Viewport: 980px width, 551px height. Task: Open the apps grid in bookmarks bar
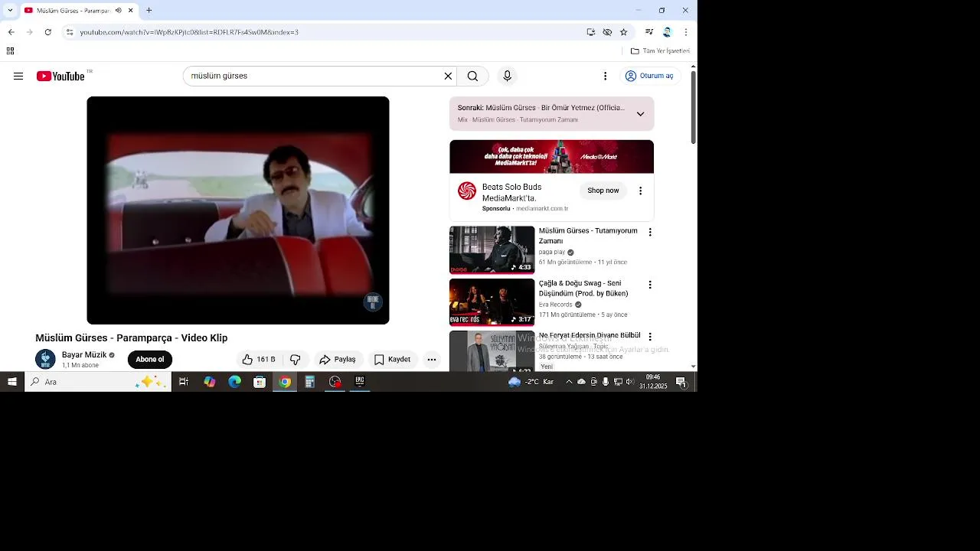pyautogui.click(x=10, y=51)
